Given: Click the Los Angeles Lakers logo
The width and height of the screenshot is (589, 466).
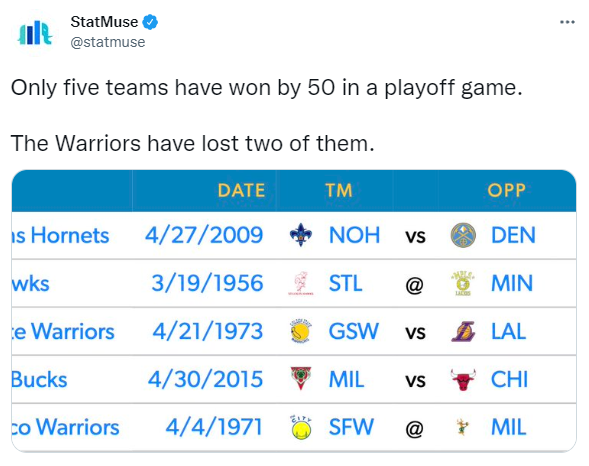Looking at the screenshot, I should pos(463,332).
